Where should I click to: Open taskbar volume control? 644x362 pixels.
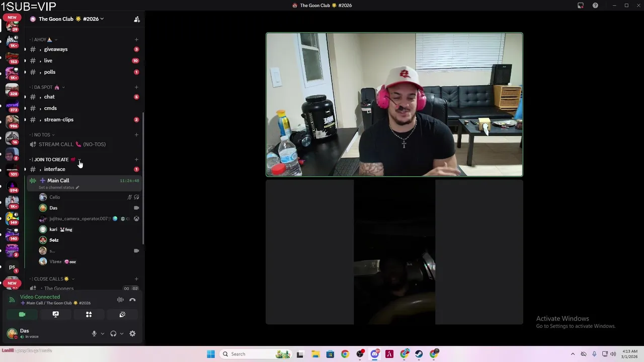point(613,354)
